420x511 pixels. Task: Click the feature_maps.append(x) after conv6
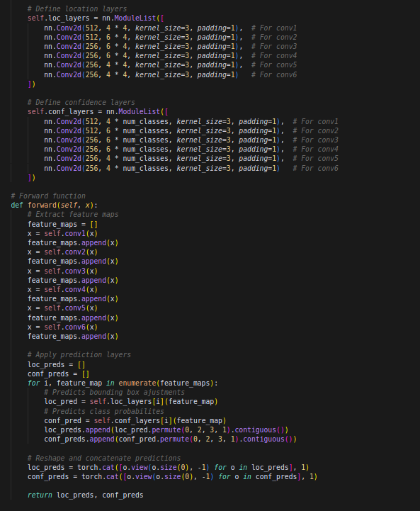click(x=73, y=337)
